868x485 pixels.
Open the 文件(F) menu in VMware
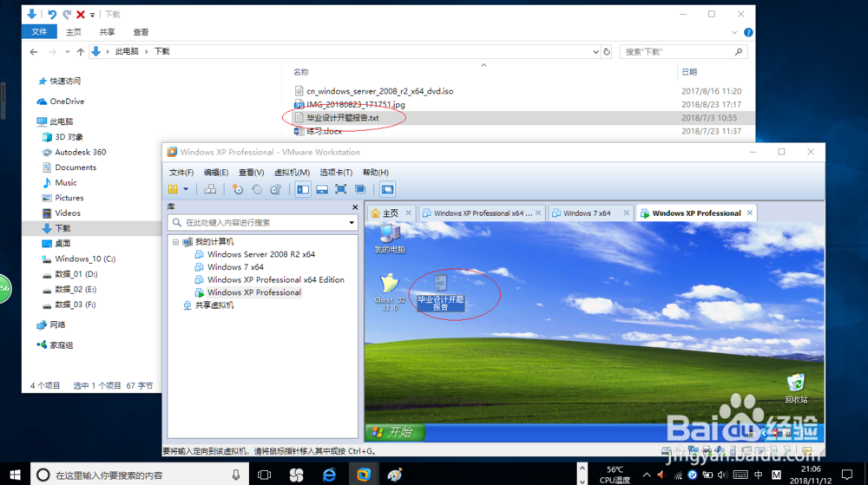coord(181,173)
